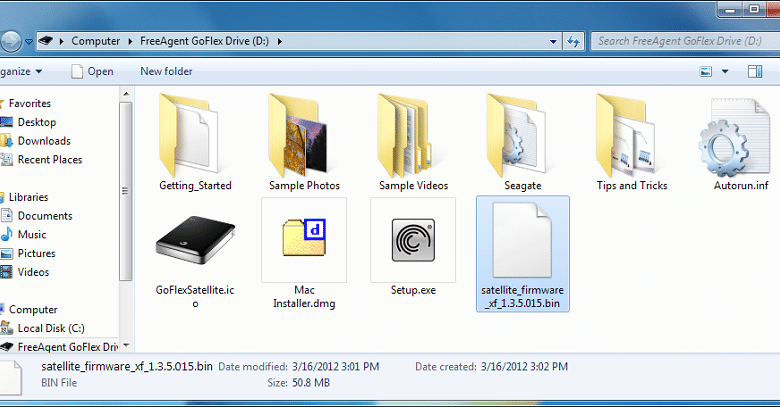
Task: Select the Tips and Tricks folder
Action: tap(632, 143)
